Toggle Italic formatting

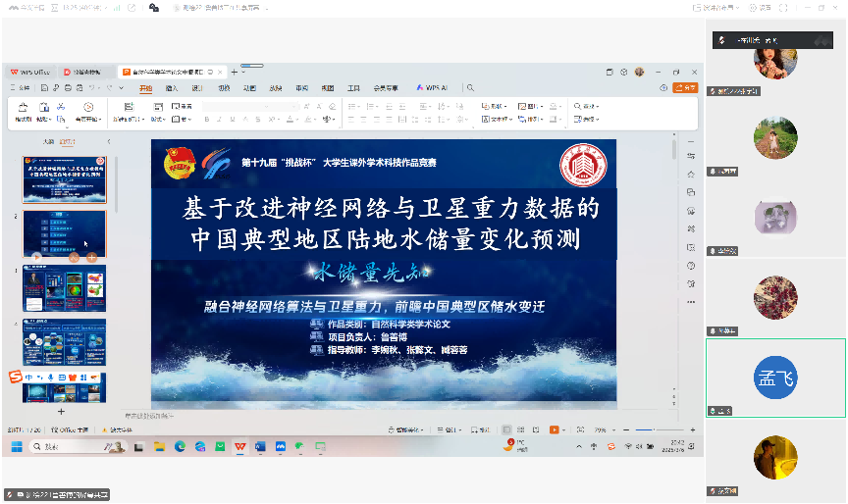pyautogui.click(x=219, y=120)
